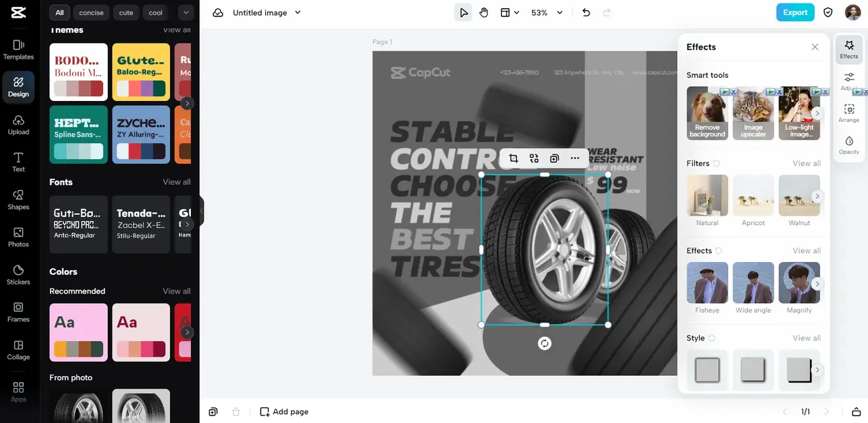Select the cool filter tag
The width and height of the screenshot is (868, 423).
[156, 12]
